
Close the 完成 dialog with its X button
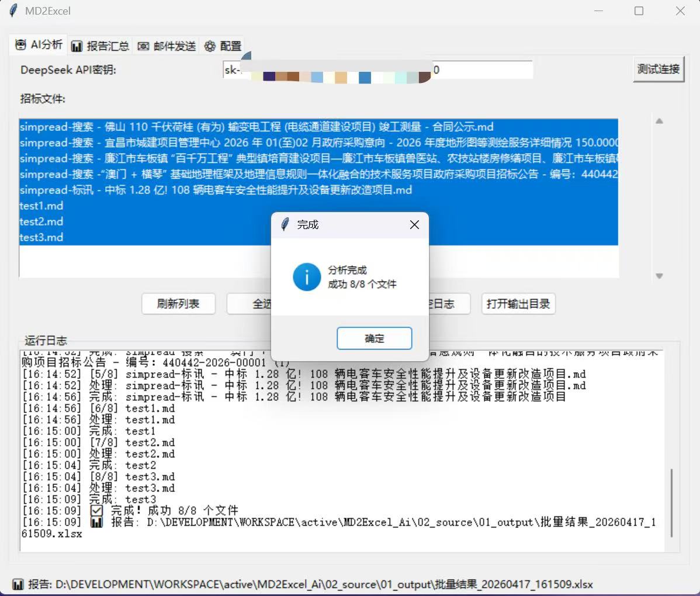pos(414,224)
